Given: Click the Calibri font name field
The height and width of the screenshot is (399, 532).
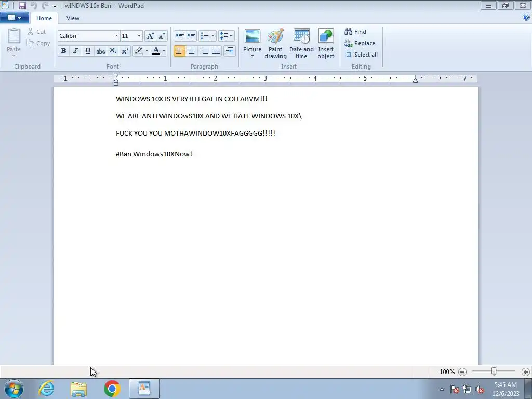Looking at the screenshot, I should tap(86, 36).
